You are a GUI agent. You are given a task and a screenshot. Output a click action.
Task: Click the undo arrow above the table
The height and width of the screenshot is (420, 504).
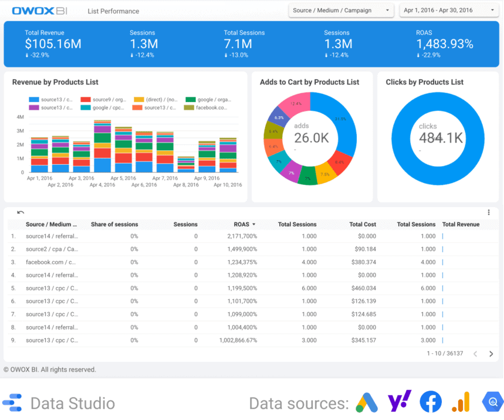point(21,212)
